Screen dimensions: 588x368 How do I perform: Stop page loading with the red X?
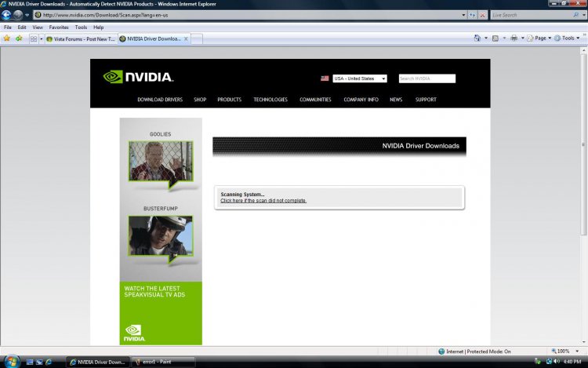point(483,16)
